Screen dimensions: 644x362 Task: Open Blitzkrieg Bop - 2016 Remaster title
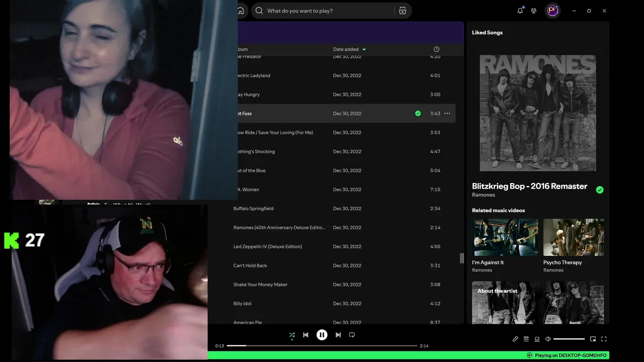click(x=529, y=186)
